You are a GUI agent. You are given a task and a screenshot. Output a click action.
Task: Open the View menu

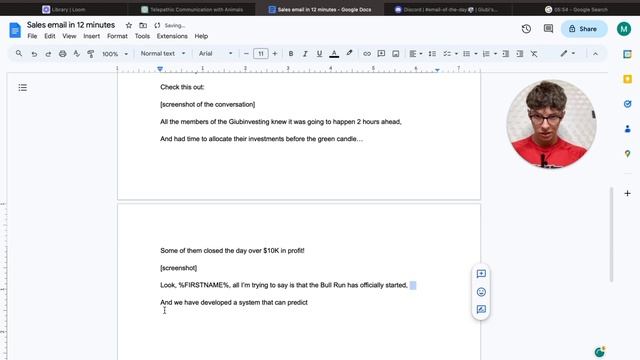(x=69, y=36)
